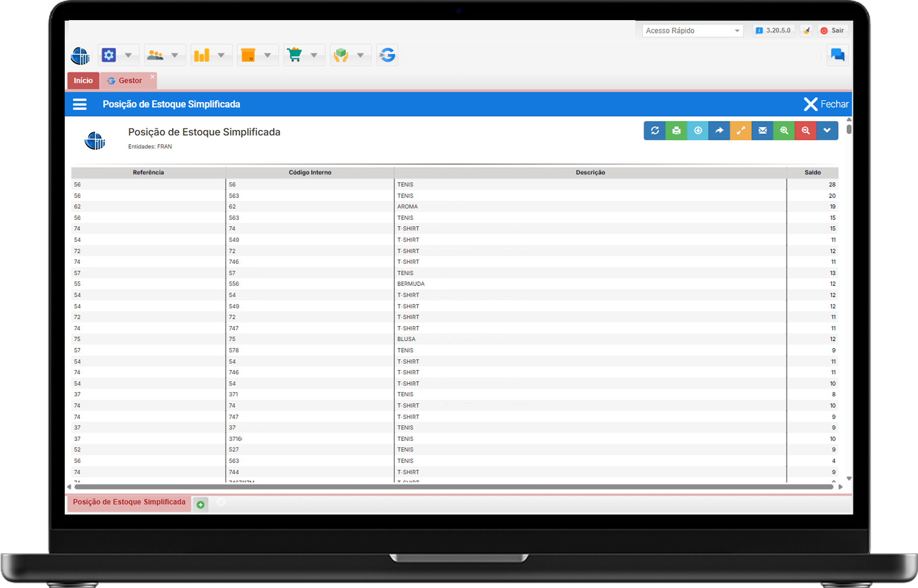The image size is (918, 588).
Task: Open the chat messages icon
Action: click(837, 55)
